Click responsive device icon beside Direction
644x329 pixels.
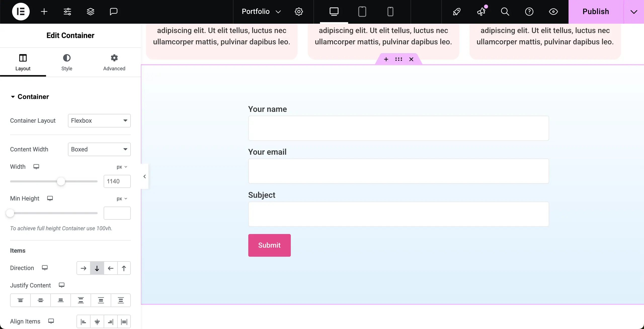45,268
